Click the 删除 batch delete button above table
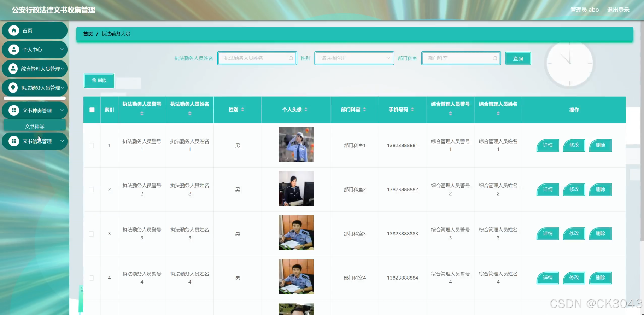The image size is (644, 315). (99, 81)
